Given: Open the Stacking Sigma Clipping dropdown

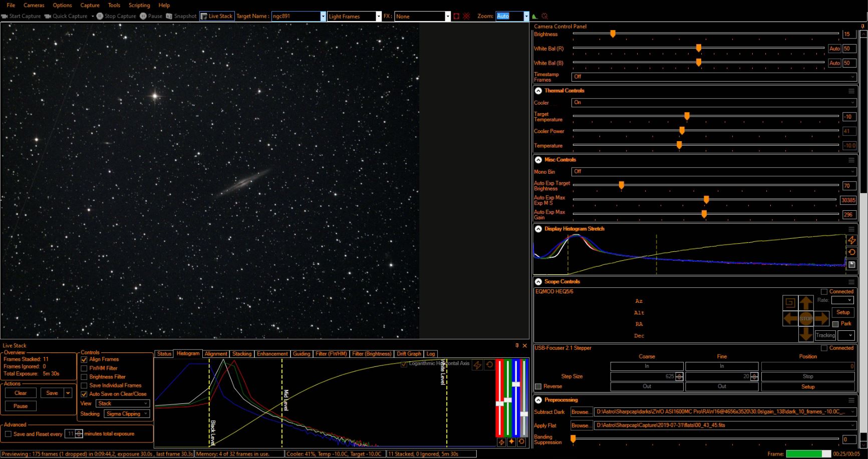Looking at the screenshot, I should 127,414.
